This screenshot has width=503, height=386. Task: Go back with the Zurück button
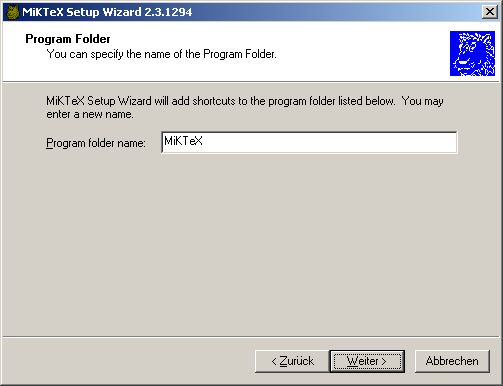point(292,361)
